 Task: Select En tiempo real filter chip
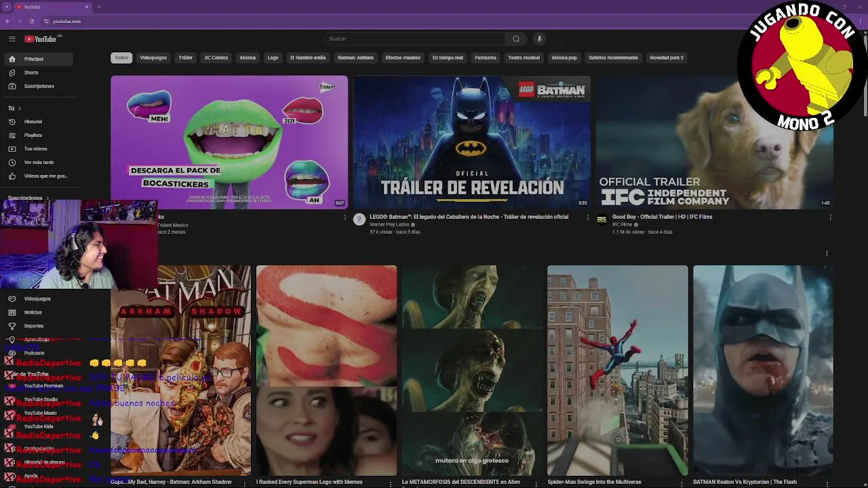pyautogui.click(x=448, y=58)
